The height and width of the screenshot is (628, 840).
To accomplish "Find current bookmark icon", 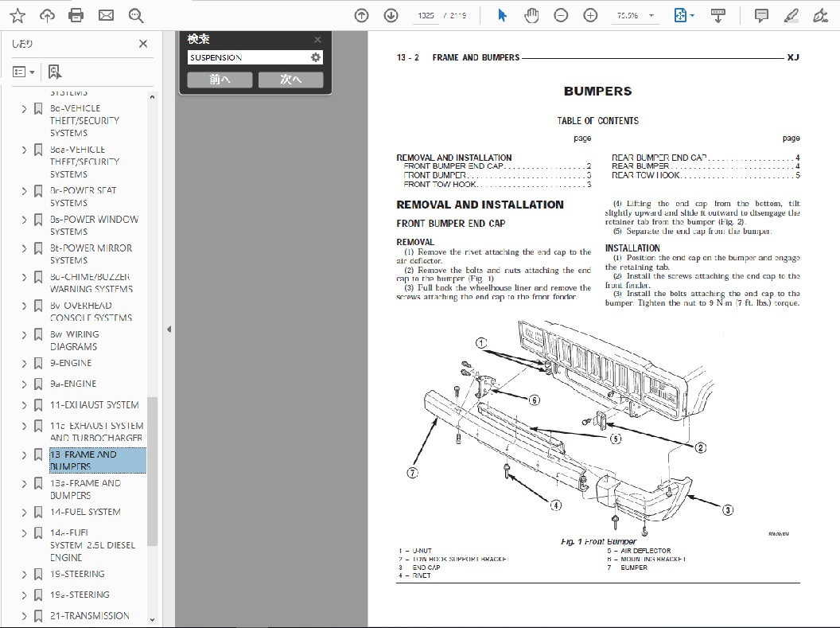I will click(55, 72).
